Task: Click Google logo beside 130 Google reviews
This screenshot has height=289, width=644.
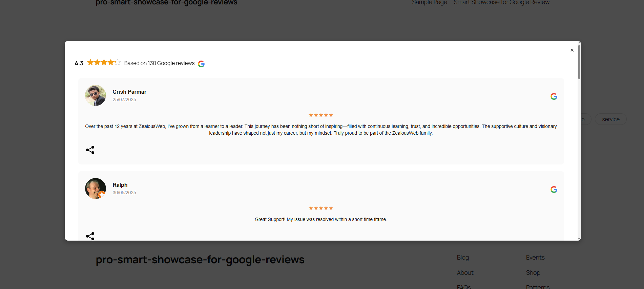Action: pyautogui.click(x=201, y=64)
